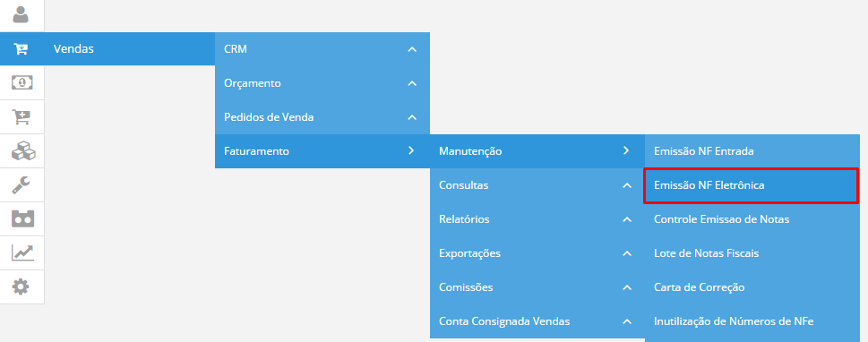
Task: Expand the Orçamento submenu chevron
Action: (411, 83)
